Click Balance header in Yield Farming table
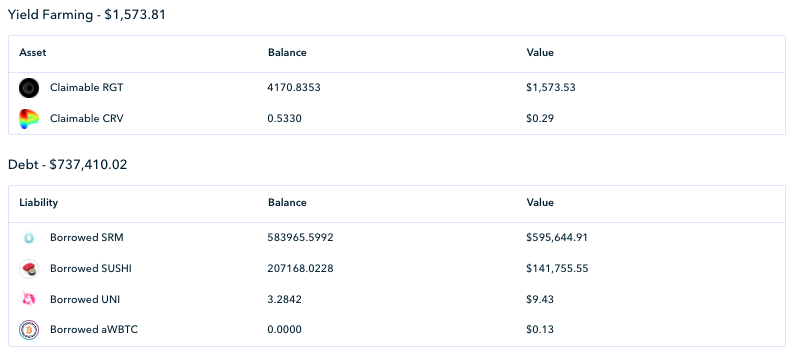This screenshot has height=361, width=799. pyautogui.click(x=287, y=53)
